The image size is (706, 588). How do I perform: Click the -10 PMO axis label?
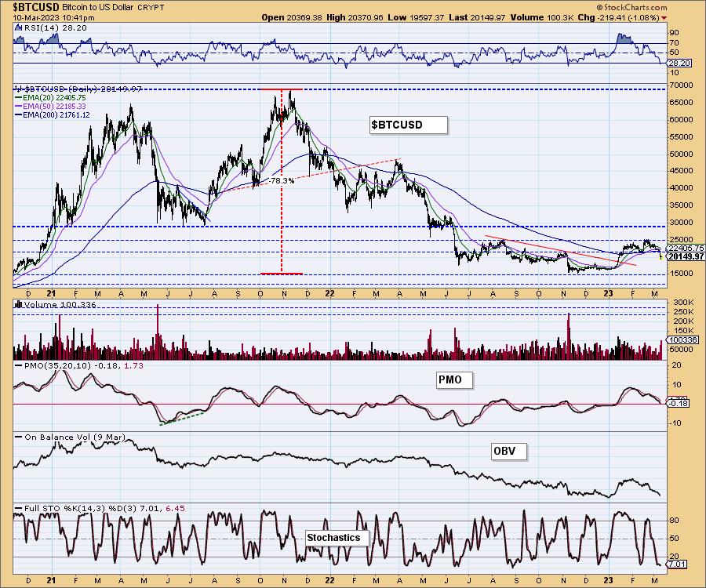(x=676, y=423)
